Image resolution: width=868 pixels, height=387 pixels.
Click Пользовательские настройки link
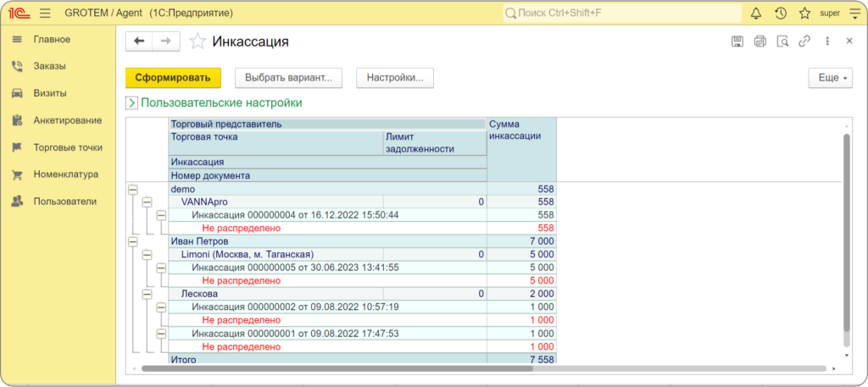221,102
